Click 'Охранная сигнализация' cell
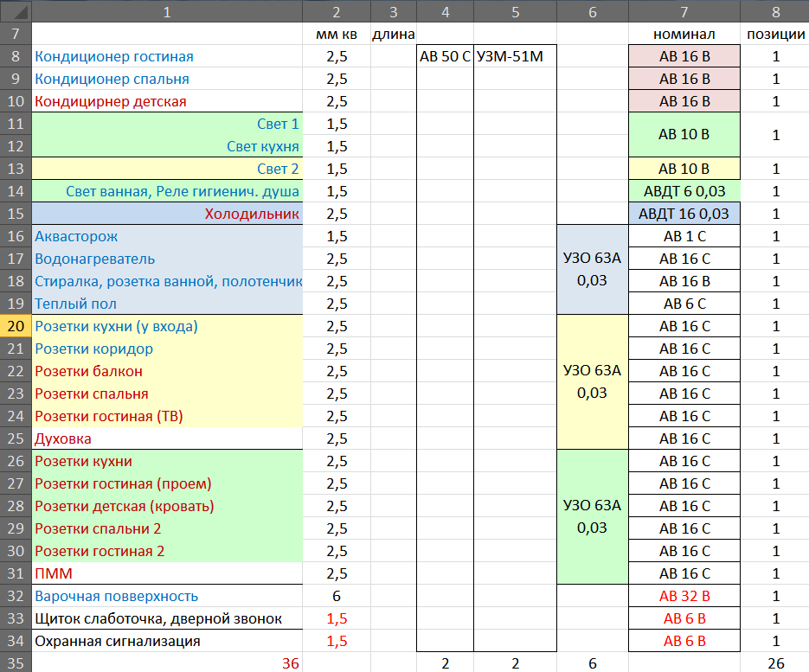809x672 pixels. [167, 641]
